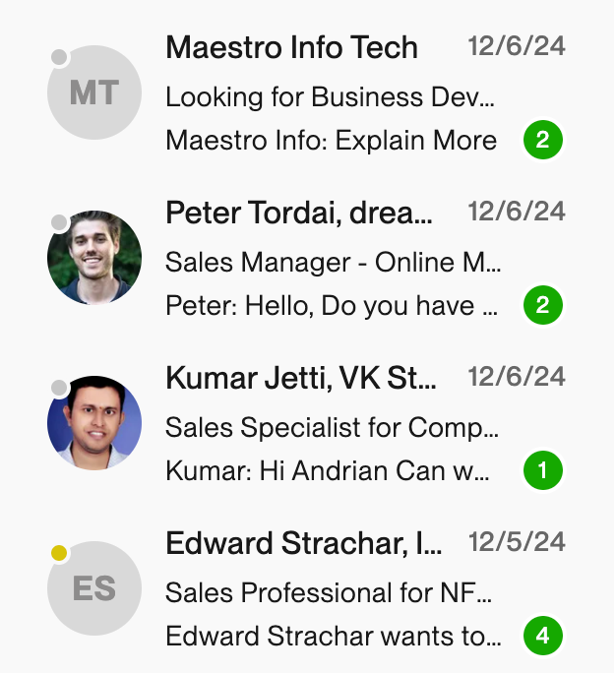The height and width of the screenshot is (673, 616).
Task: Open the Peter Tordai conversation by name
Action: point(299,213)
